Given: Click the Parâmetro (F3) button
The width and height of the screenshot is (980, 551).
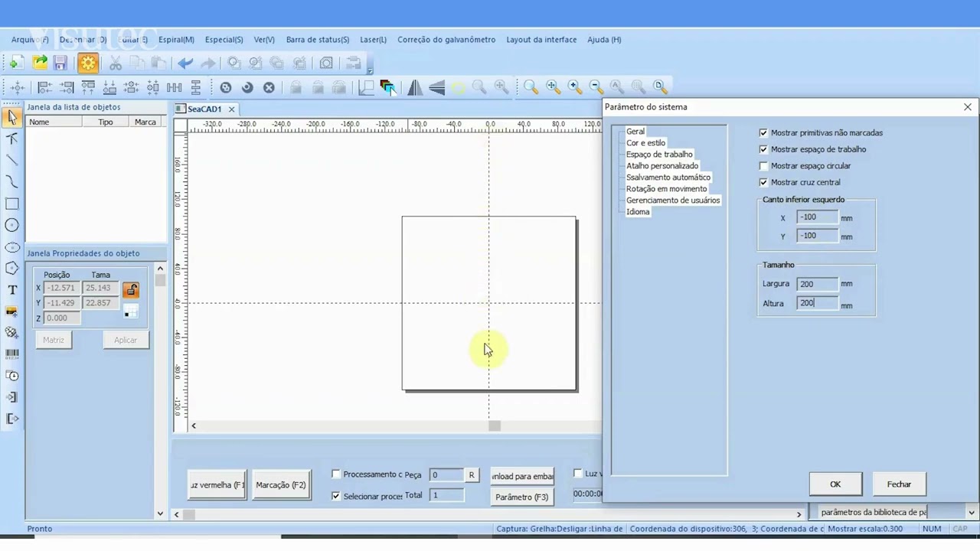Looking at the screenshot, I should [x=521, y=497].
